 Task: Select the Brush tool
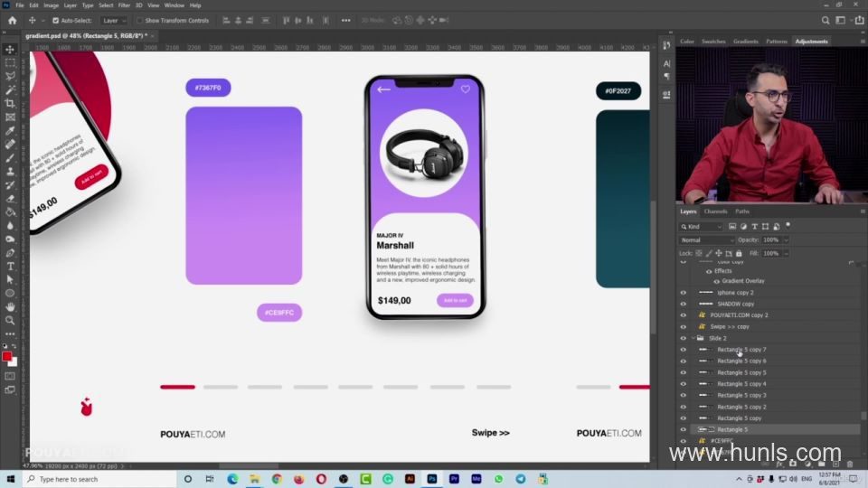point(10,157)
